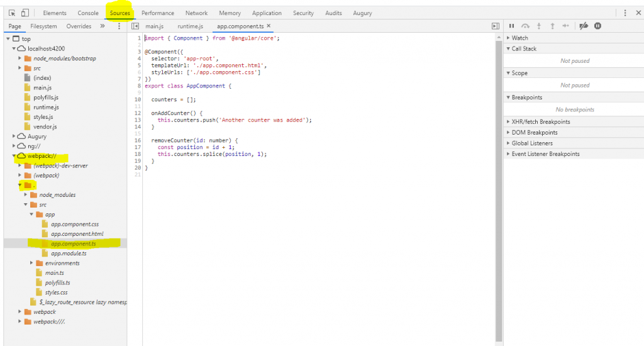Viewport: 644px width, 346px height.
Task: Open the Network panel tab
Action: click(196, 13)
